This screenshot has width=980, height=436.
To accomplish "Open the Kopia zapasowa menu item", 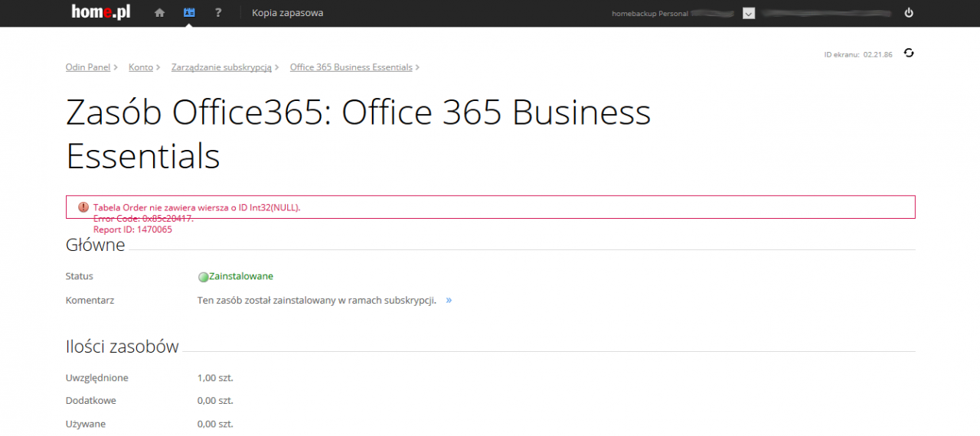I will pos(287,13).
